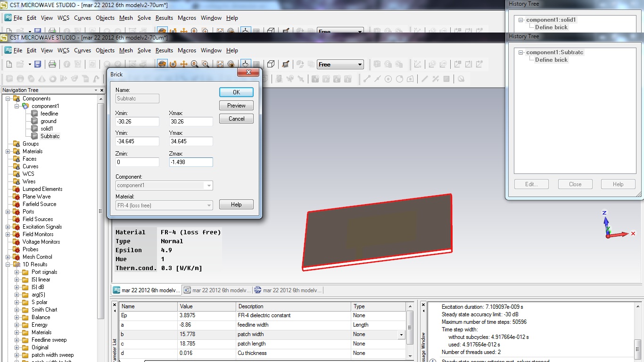Toggle the working plane grid icon

[x=256, y=64]
